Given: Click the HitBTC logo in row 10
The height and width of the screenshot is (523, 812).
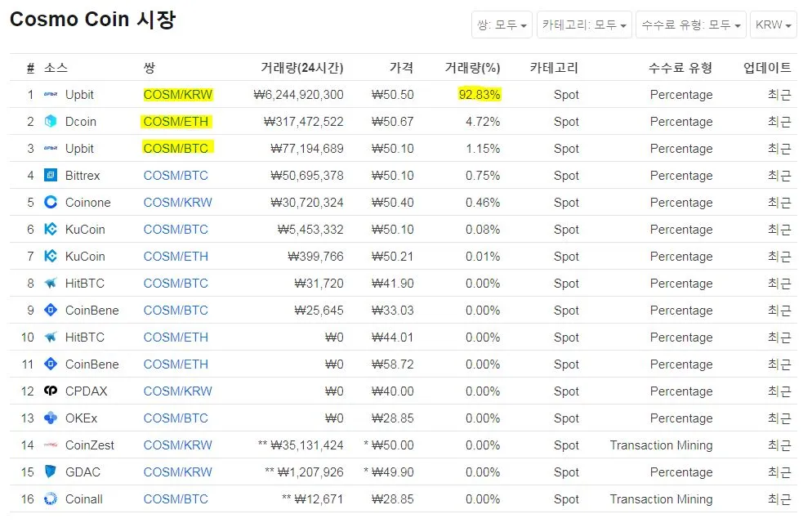Looking at the screenshot, I should click(x=51, y=337).
